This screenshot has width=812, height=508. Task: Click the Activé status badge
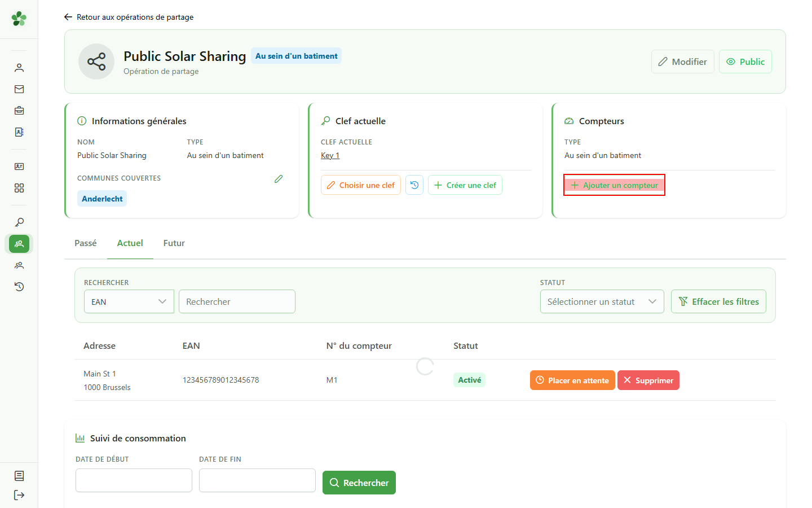(470, 380)
